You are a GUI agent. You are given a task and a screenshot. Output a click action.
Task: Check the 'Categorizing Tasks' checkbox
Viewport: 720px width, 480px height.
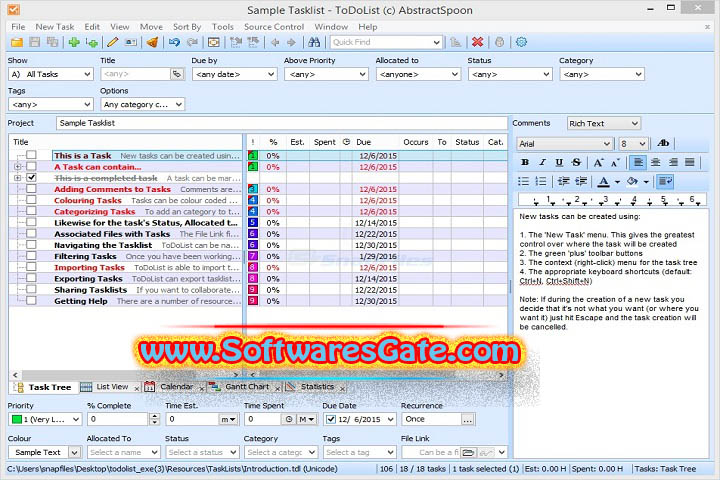[31, 210]
